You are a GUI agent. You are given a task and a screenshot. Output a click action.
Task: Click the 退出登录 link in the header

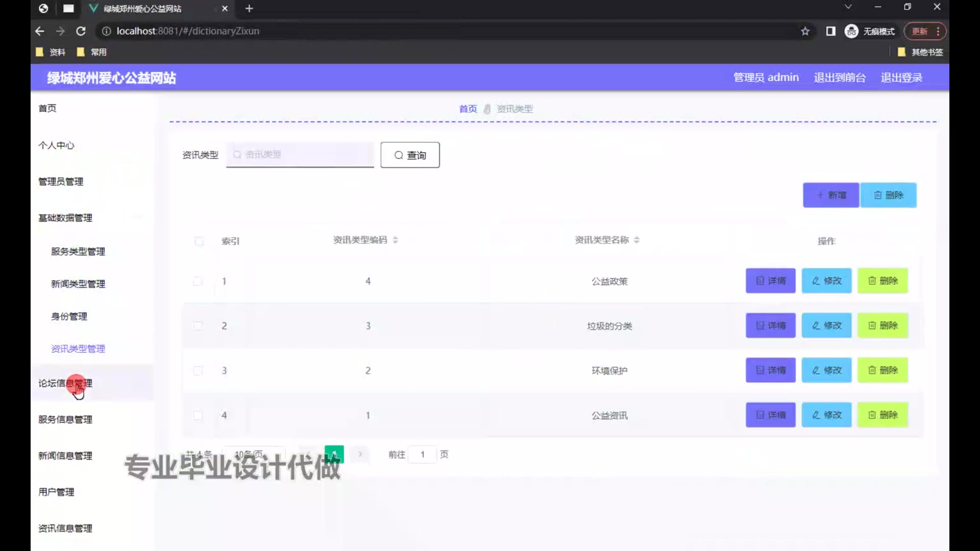pyautogui.click(x=901, y=78)
